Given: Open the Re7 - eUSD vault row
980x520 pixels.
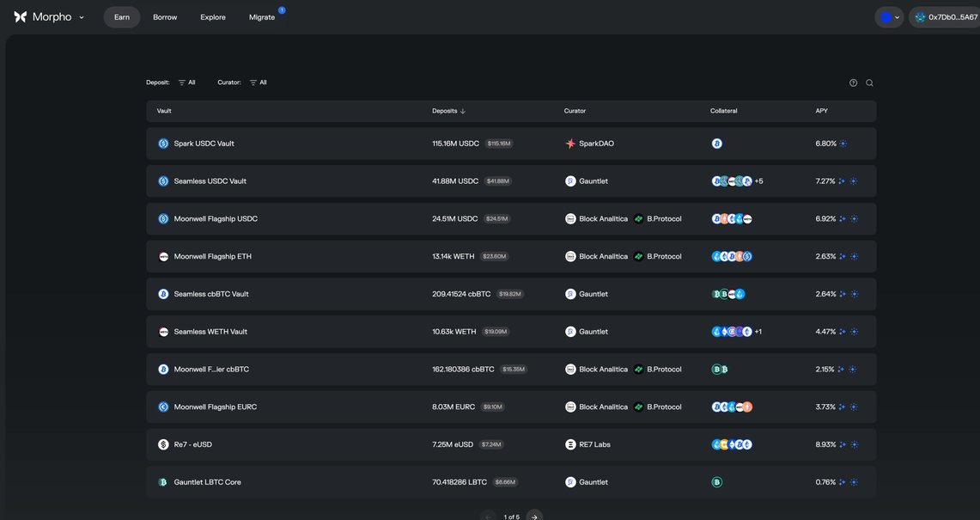Looking at the screenshot, I should pos(511,444).
